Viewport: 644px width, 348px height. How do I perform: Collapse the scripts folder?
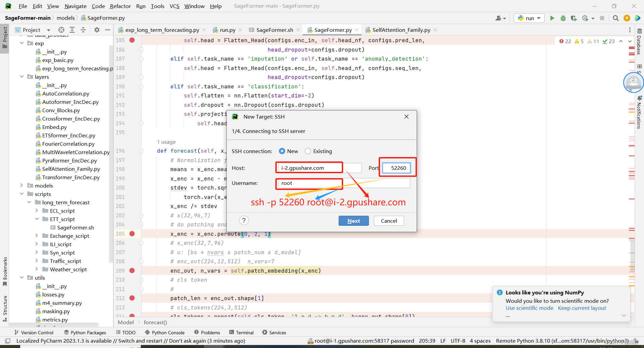22,194
